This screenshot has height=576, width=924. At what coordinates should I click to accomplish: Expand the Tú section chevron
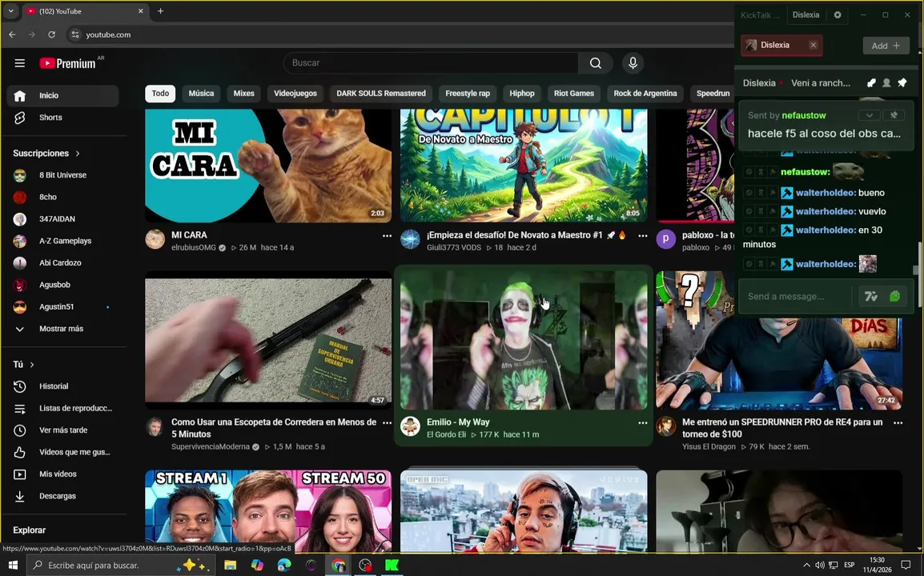(32, 365)
